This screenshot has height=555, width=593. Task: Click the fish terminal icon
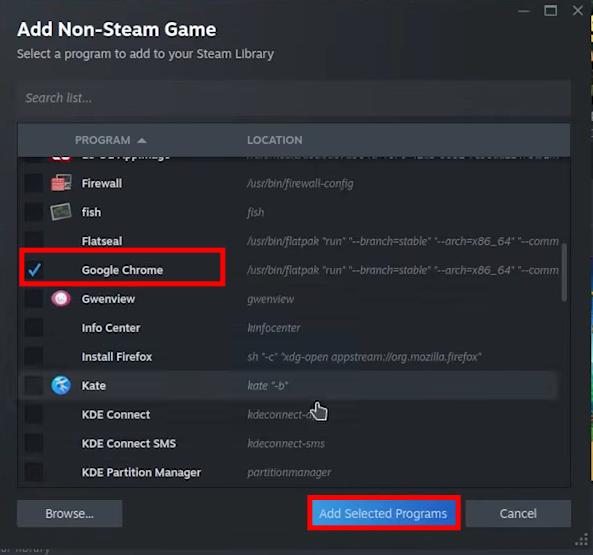pos(61,212)
